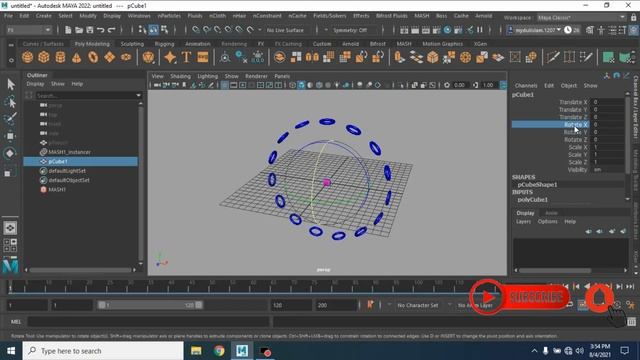This screenshot has height=360, width=640.
Task: Select MASH1_Instancer in the Outliner
Action: [x=69, y=152]
